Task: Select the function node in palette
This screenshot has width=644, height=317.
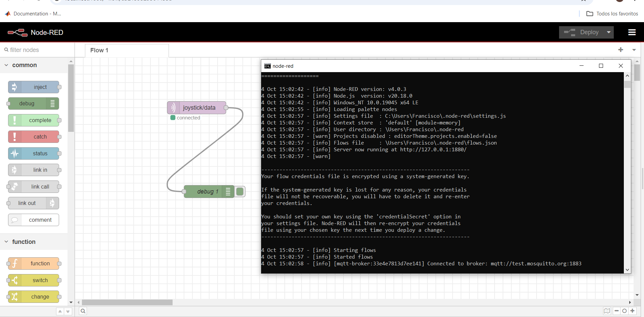Action: [34, 264]
